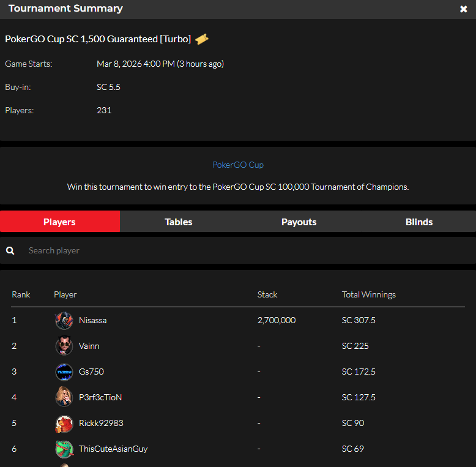The image size is (476, 467).
Task: Sort by the Player column header
Action: click(x=65, y=294)
